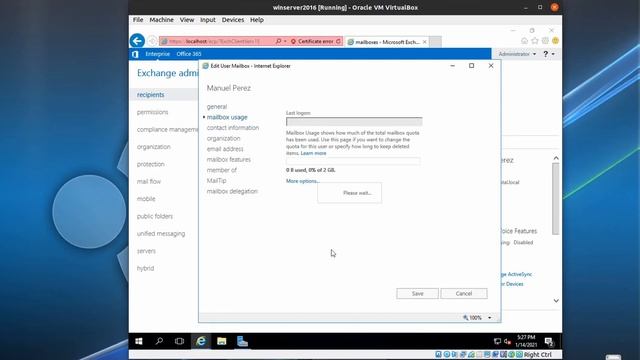
Task: Switch to the Office 365 tab
Action: pyautogui.click(x=189, y=54)
